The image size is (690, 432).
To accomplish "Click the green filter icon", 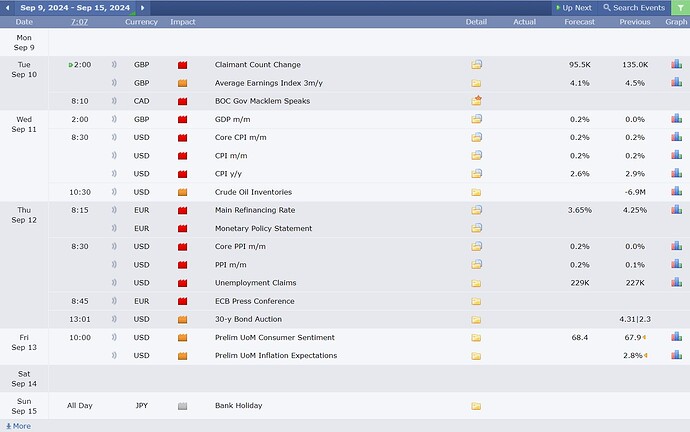I will click(x=680, y=7).
